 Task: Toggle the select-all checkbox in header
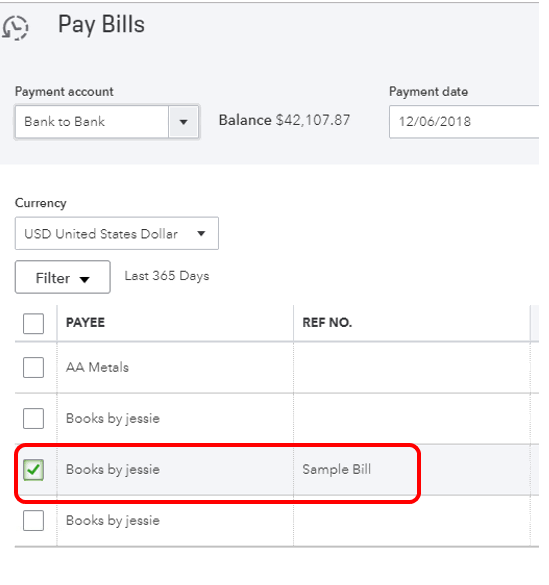[x=33, y=323]
